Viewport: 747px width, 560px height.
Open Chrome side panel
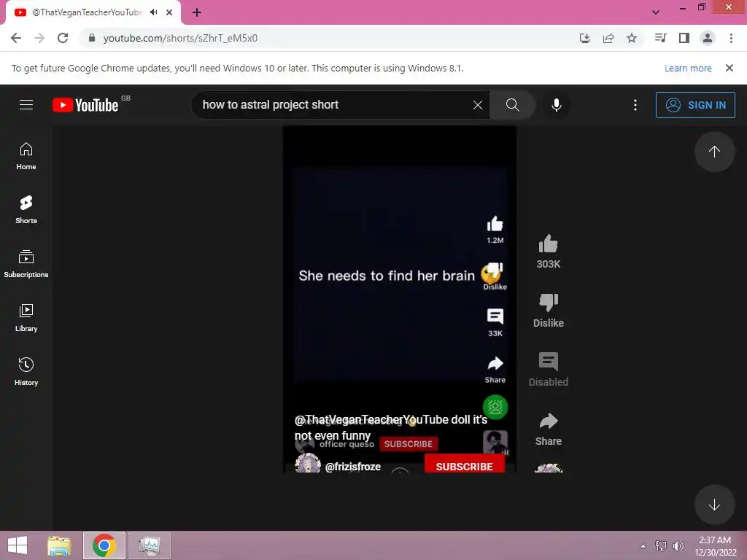pos(684,38)
